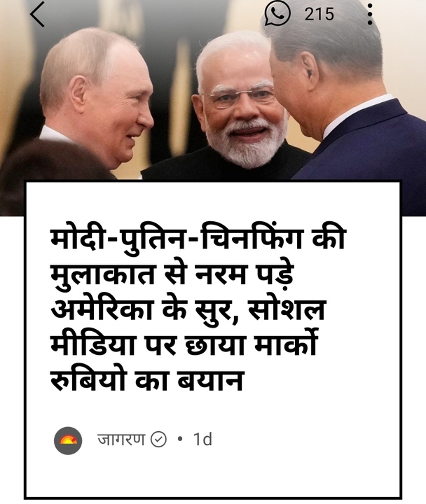This screenshot has height=504, width=426.
Task: Tap the 215 share count
Action: (x=319, y=14)
